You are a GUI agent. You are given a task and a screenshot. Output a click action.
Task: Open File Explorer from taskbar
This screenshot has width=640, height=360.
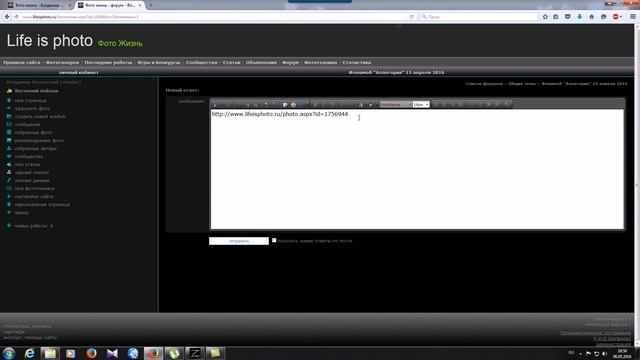pyautogui.click(x=50, y=353)
